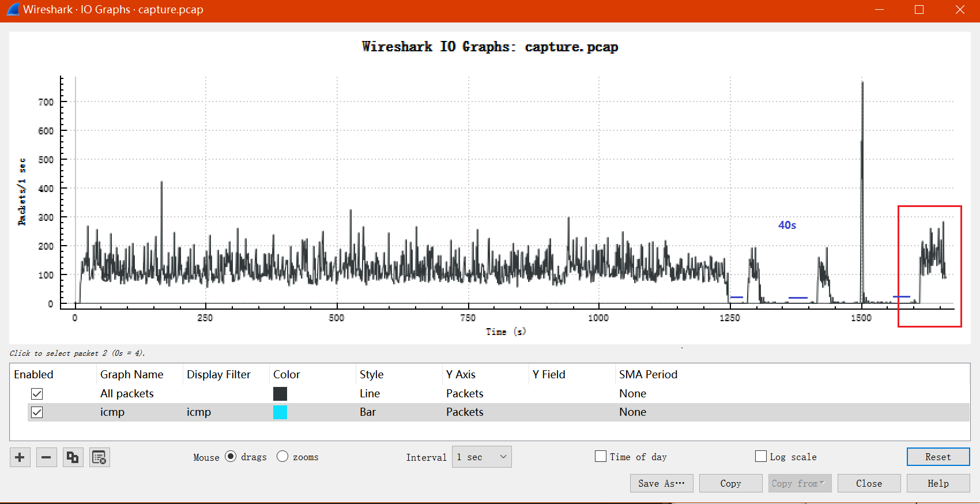The image size is (980, 504).
Task: Click the Packets Y Axis cell of icmp
Action: click(465, 412)
